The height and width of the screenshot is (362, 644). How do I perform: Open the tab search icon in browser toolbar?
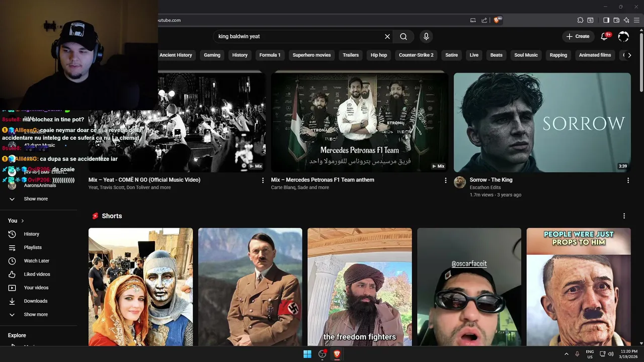pos(591,20)
